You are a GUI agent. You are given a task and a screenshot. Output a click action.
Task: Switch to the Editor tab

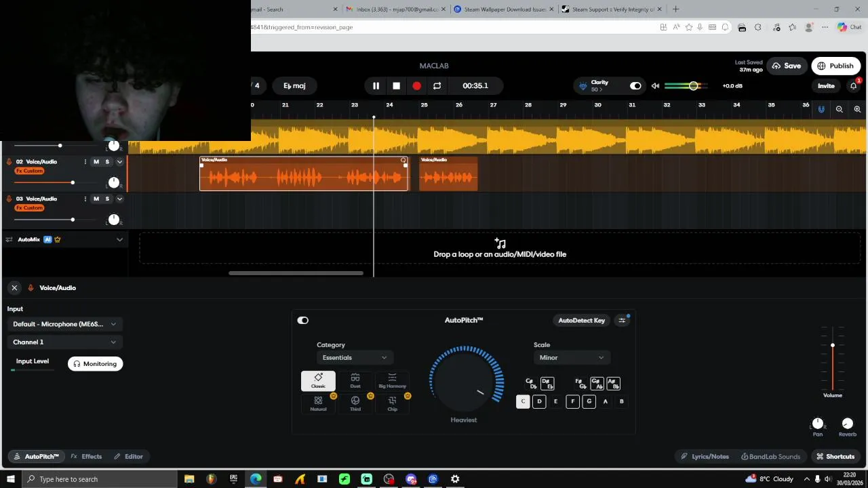[128, 457]
